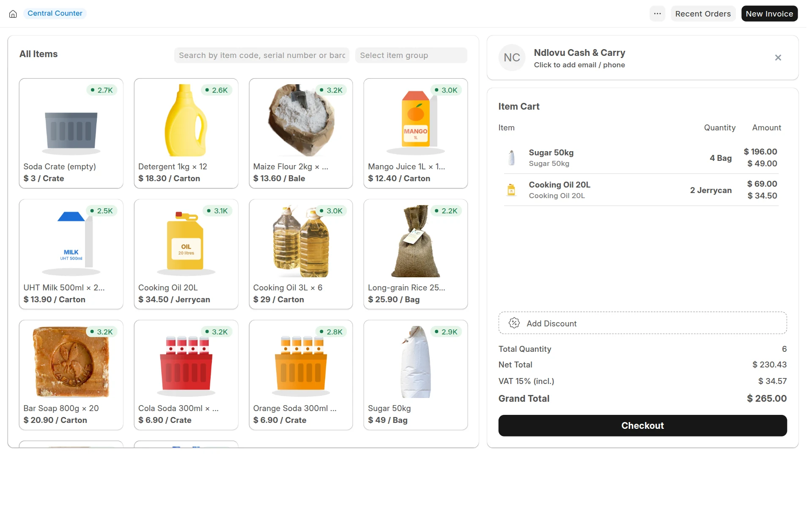Image resolution: width=812 pixels, height=508 pixels.
Task: Add Cola Soda 300ml crate to cart
Action: [186, 375]
